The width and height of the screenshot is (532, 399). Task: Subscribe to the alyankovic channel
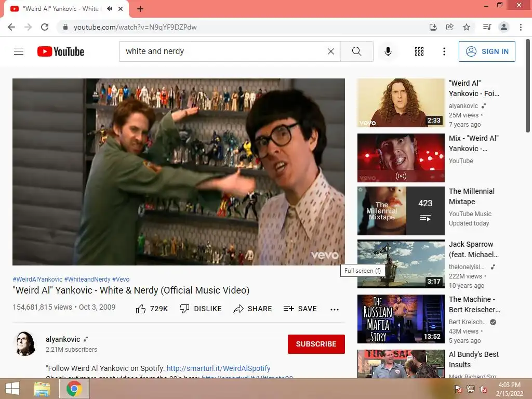[316, 344]
